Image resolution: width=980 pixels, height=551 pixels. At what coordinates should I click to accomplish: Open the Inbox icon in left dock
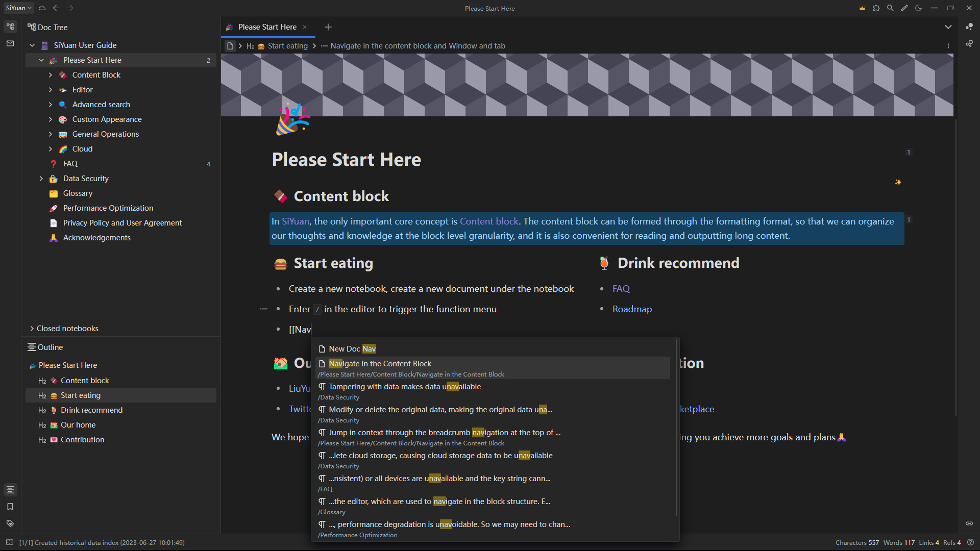point(10,44)
